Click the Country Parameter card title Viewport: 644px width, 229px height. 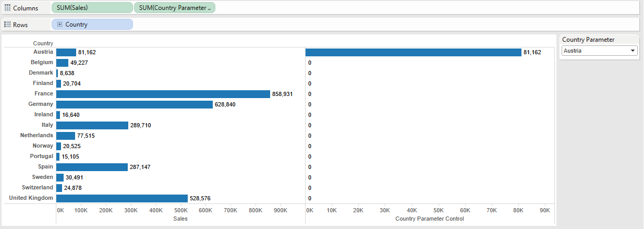point(588,40)
